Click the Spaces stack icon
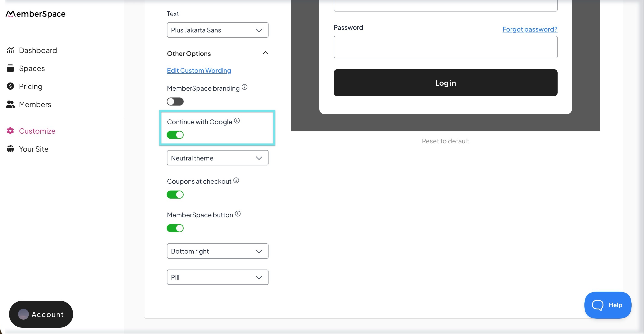Image resolution: width=644 pixels, height=334 pixels. (10, 68)
